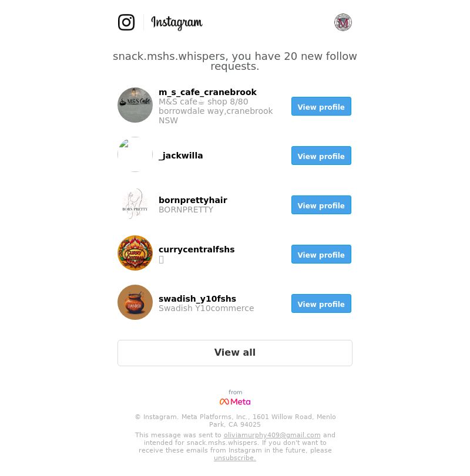
Task: Open m_s_cafe_cranebrook profile picture
Action: click(135, 105)
